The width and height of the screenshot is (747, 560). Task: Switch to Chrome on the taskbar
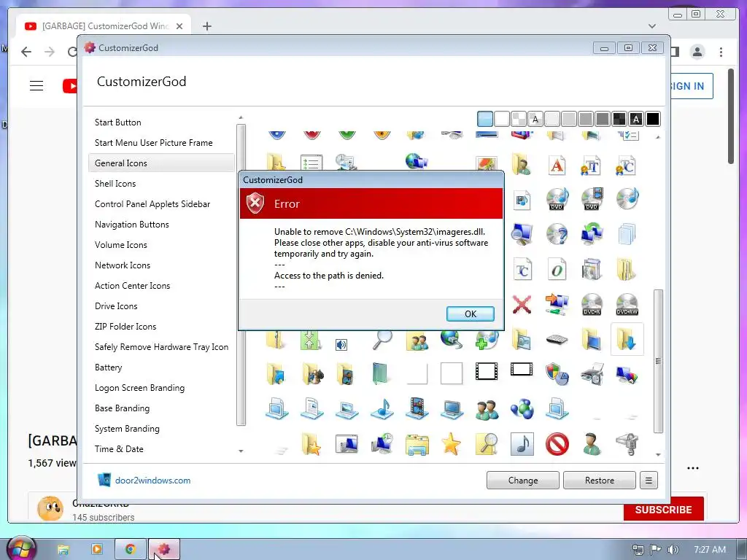(130, 550)
